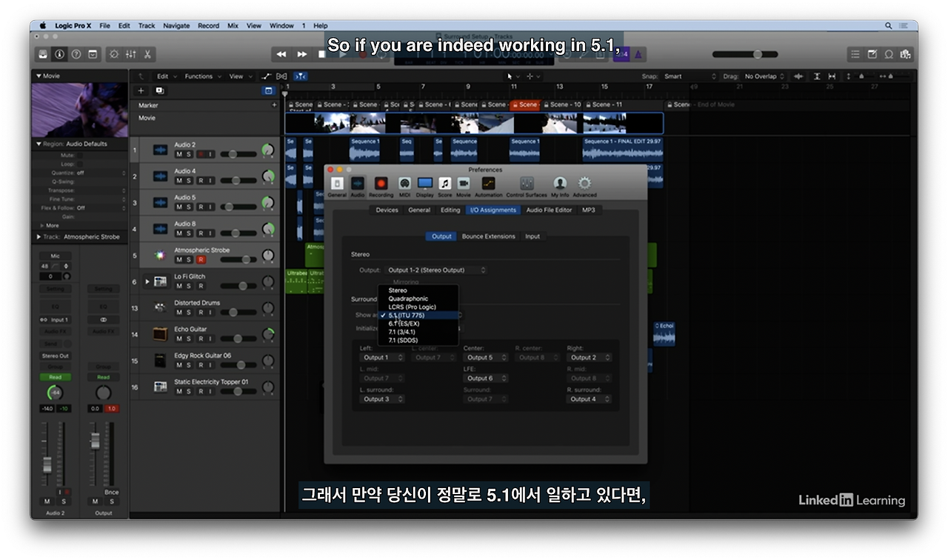Open Center channel Output 5 dropdown
Image resolution: width=948 pixels, height=560 pixels.
(486, 358)
